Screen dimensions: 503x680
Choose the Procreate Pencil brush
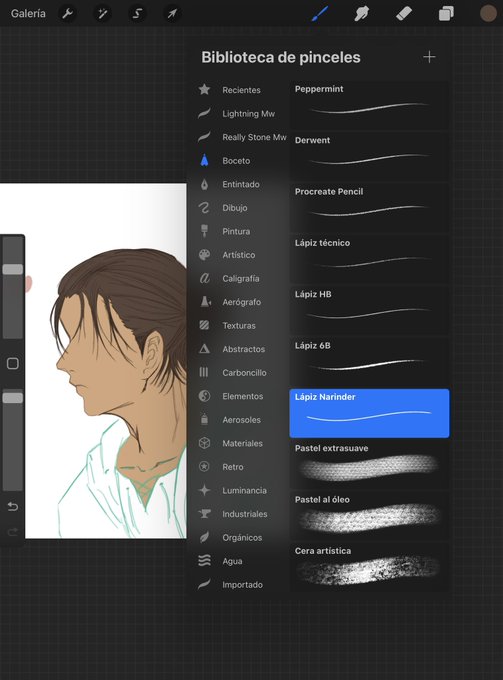point(369,208)
